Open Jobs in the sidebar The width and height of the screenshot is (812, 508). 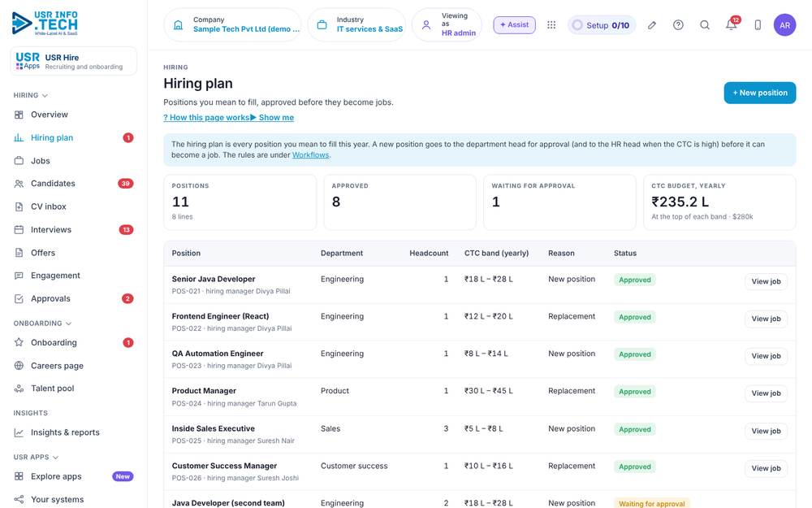click(x=74, y=161)
